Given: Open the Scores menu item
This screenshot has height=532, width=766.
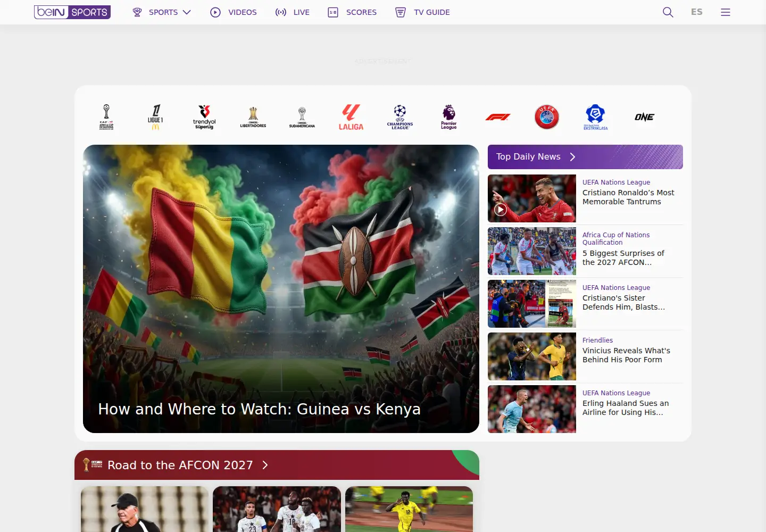Looking at the screenshot, I should tap(352, 12).
